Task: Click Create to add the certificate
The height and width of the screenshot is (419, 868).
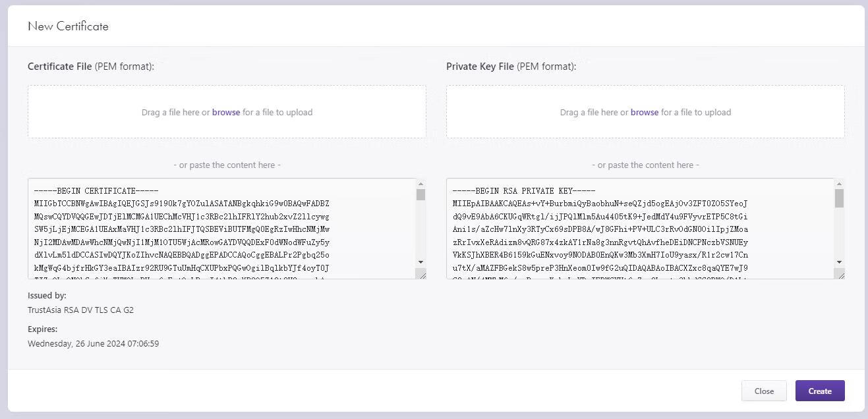Action: (820, 391)
